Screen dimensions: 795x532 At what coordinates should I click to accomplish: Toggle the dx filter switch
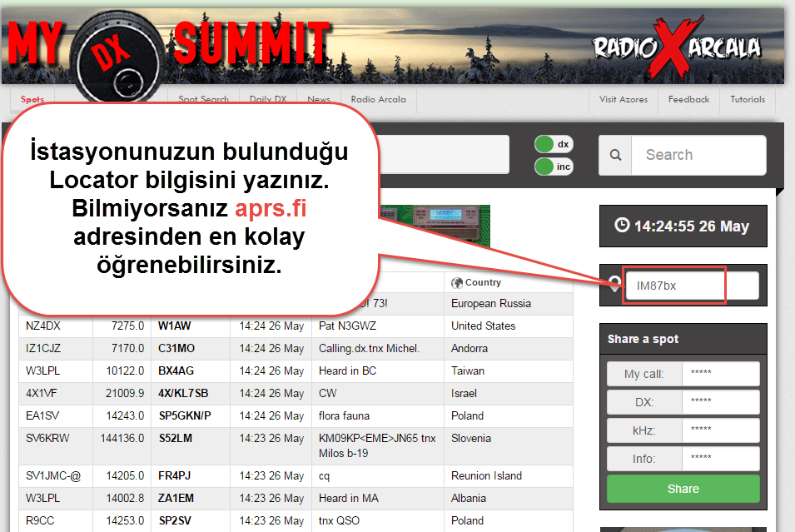[554, 144]
